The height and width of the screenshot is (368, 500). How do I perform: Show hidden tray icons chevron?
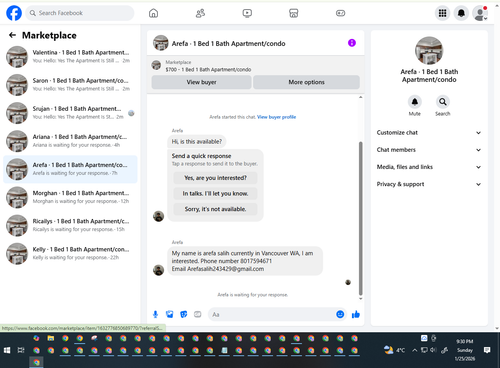pyautogui.click(x=414, y=350)
